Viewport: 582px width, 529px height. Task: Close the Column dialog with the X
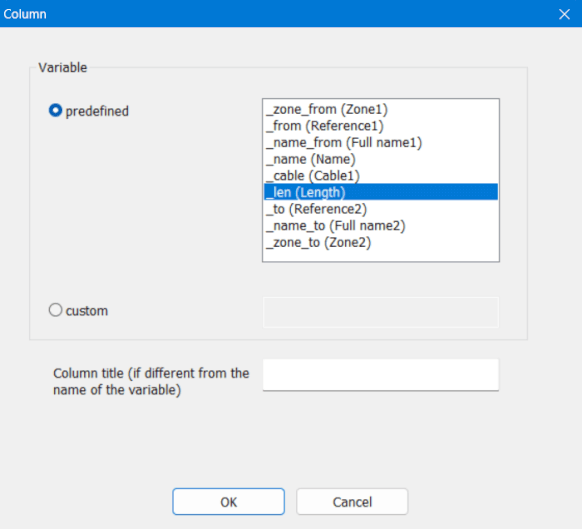tap(564, 14)
